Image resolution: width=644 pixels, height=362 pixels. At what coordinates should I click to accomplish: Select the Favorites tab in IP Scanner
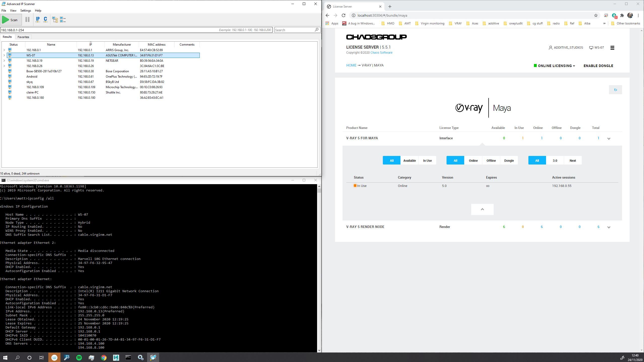[23, 37]
